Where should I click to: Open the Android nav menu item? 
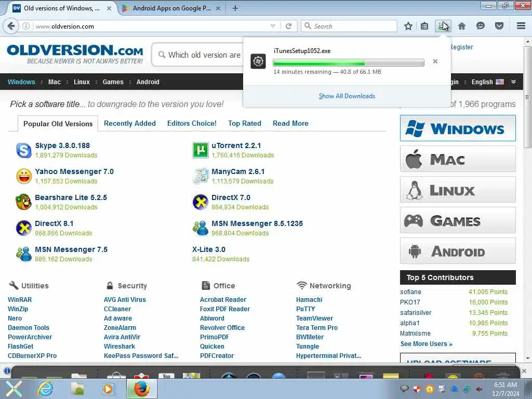(x=148, y=82)
